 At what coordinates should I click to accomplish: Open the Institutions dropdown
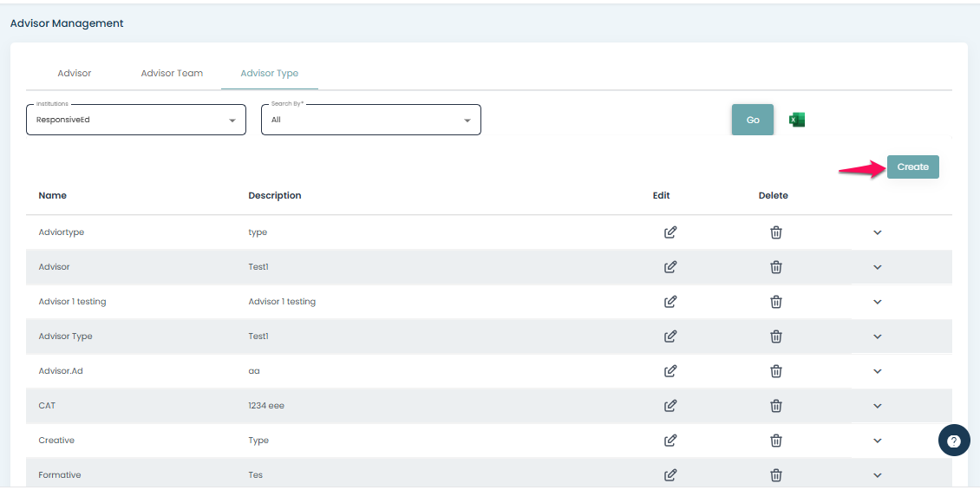point(136,120)
